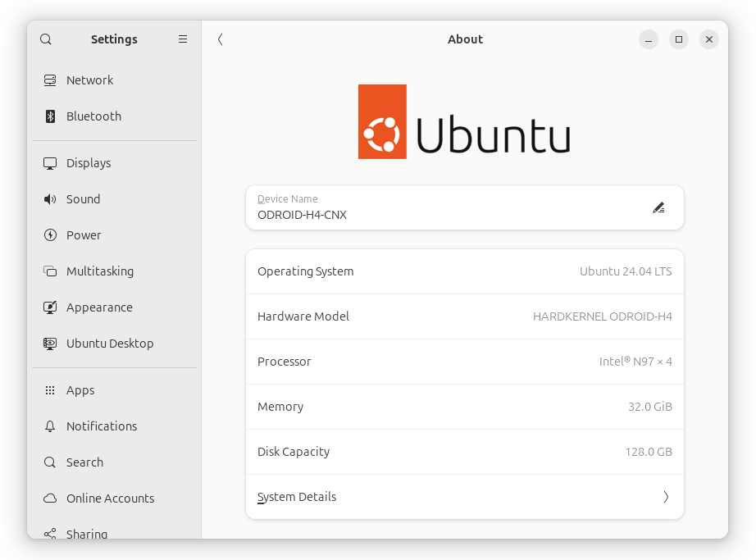Open Notifications settings
Screen dimensions: 756x560
(x=114, y=426)
